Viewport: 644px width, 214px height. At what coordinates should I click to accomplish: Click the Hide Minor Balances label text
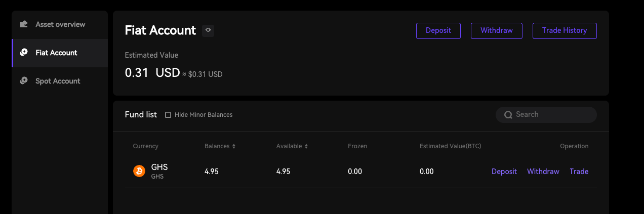pos(204,115)
